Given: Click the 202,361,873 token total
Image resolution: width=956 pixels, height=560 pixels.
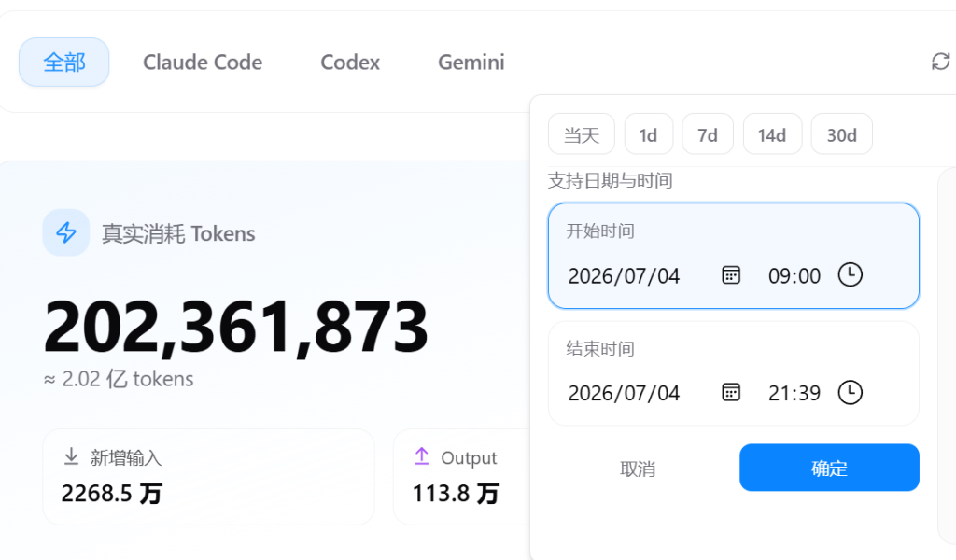Looking at the screenshot, I should pyautogui.click(x=236, y=328).
